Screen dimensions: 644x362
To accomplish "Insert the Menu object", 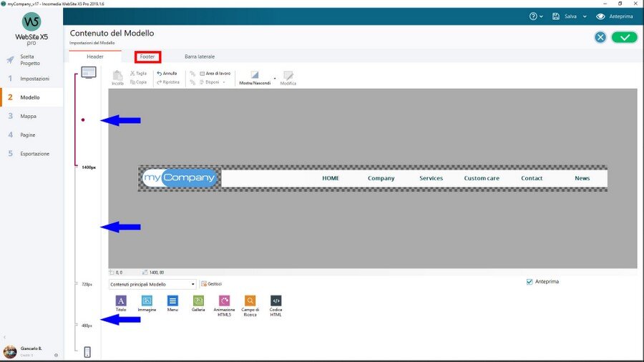I will 172,301.
